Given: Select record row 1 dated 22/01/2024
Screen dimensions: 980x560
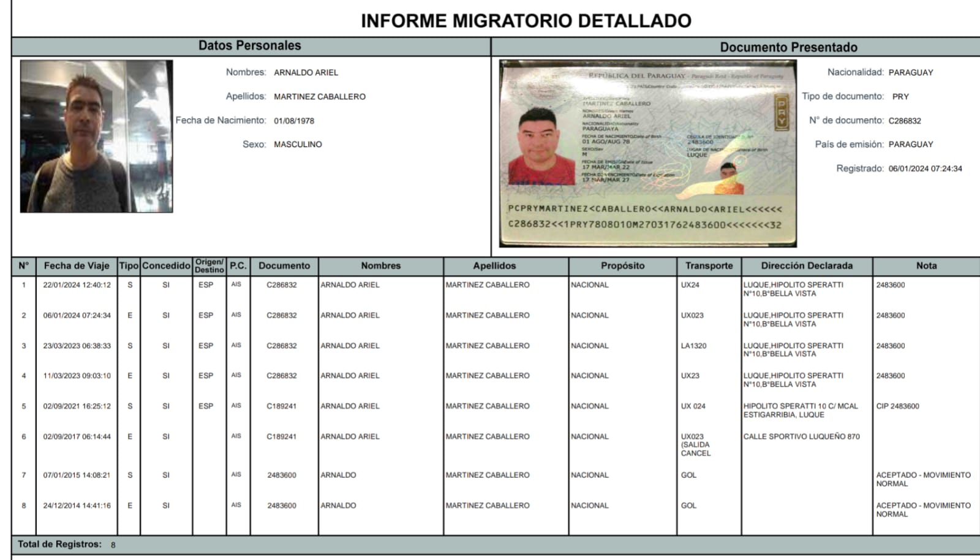Looking at the screenshot, I should pos(77,284).
